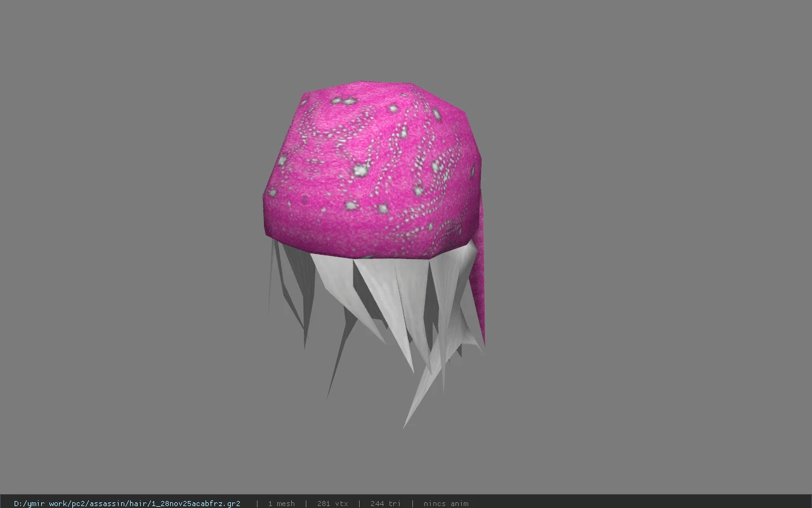812x508 pixels.
Task: Click the file path ending in 1_28nov25acabfrz.gr2
Action: [127, 504]
